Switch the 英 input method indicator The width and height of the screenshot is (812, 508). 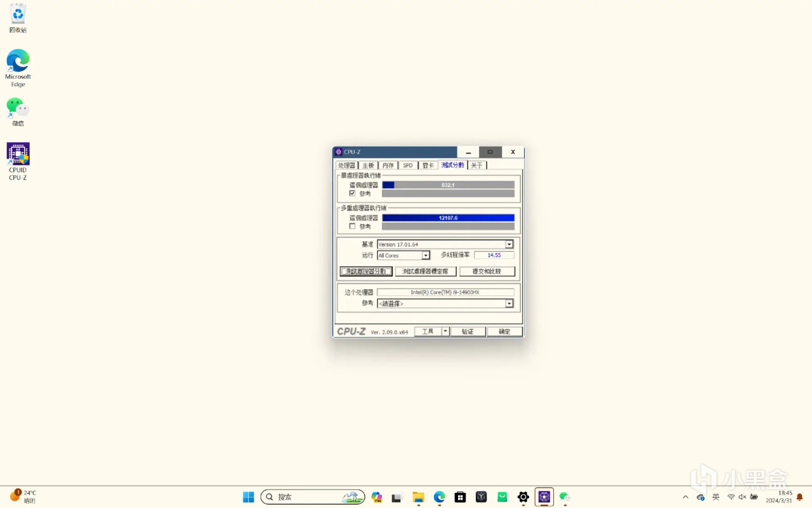pyautogui.click(x=716, y=497)
